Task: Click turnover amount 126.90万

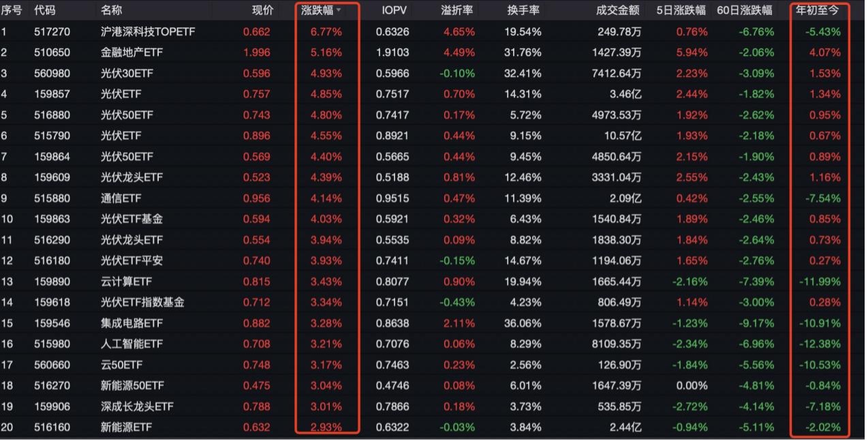Action: coord(619,365)
